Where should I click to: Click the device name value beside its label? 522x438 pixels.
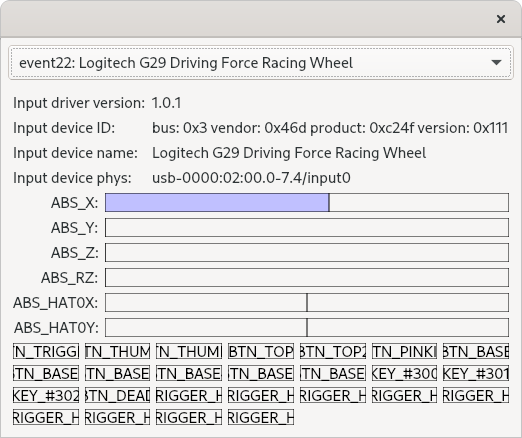click(289, 153)
